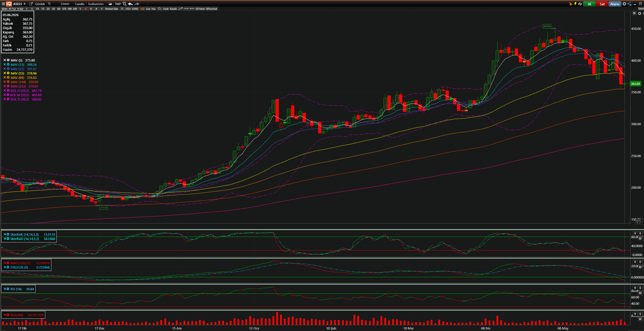Open the Lineer scale dropdown
Viewport: 644px width, 331px height.
point(66,4)
